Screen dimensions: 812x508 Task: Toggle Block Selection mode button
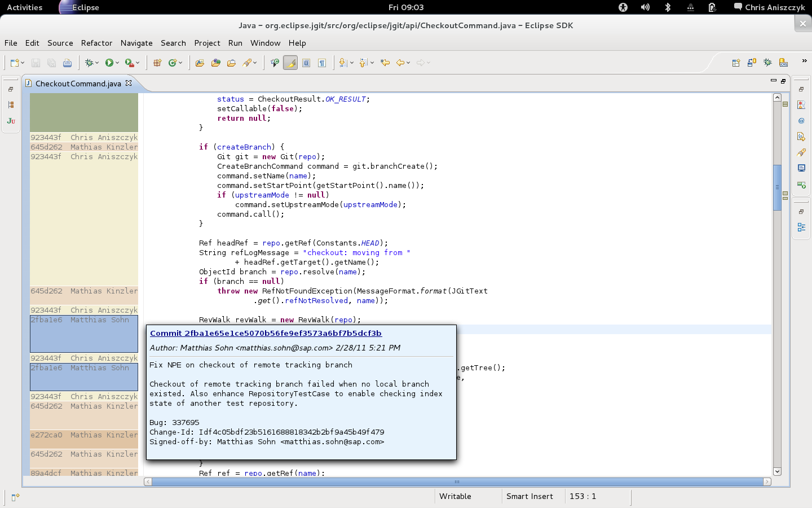[x=306, y=63]
